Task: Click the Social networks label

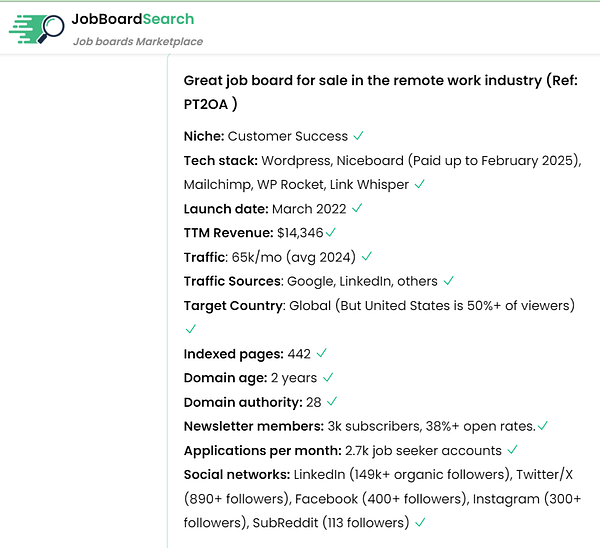Action: point(237,475)
